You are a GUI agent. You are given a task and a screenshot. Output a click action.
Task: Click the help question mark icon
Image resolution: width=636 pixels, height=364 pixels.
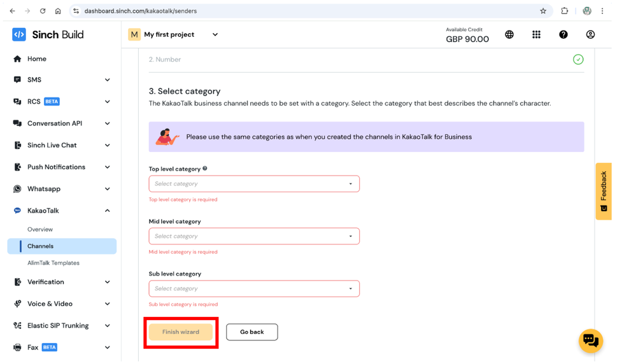[563, 34]
